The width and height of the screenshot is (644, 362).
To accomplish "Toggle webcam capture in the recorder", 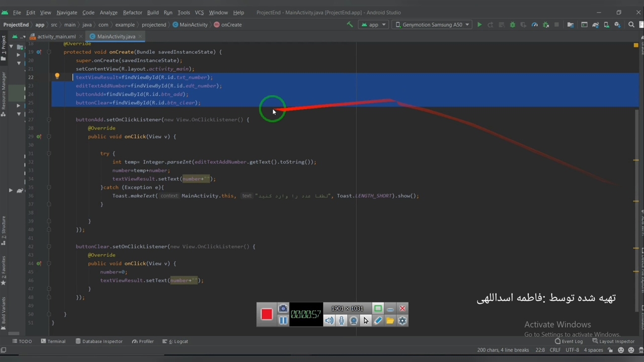I will [x=353, y=321].
